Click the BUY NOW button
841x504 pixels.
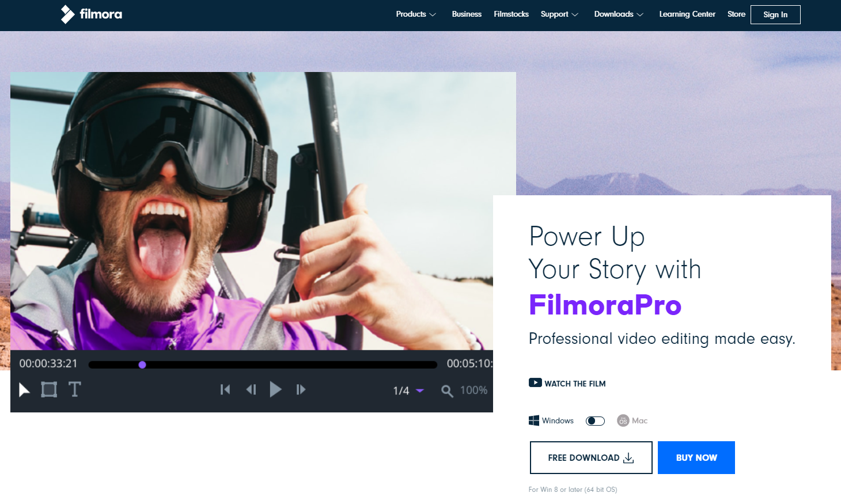click(696, 458)
